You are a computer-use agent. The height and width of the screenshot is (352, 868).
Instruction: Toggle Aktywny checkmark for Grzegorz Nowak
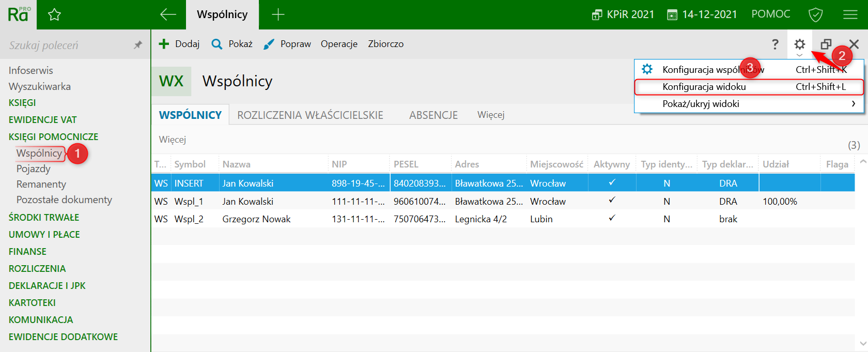point(612,219)
